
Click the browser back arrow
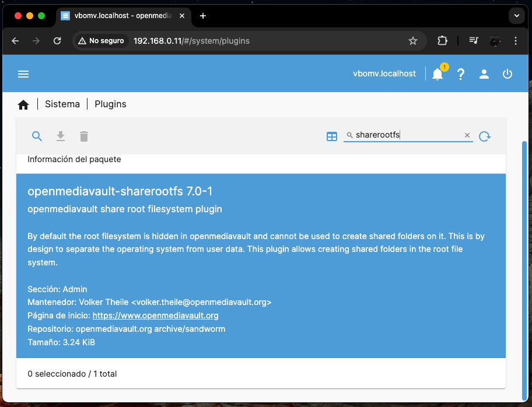pyautogui.click(x=15, y=41)
